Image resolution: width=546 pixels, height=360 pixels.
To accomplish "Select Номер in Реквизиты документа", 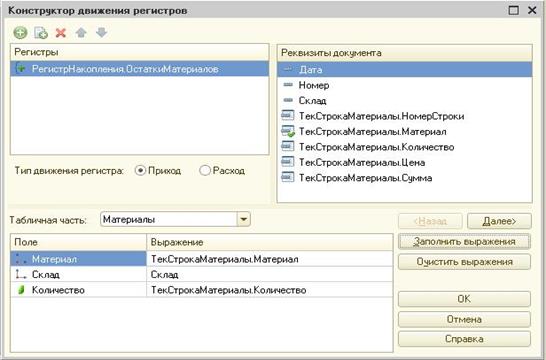I will click(405, 85).
